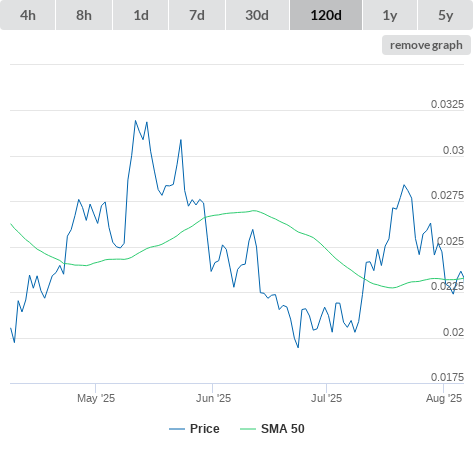Switch to the 8h time range
This screenshot has height=455, width=474.
click(x=84, y=15)
